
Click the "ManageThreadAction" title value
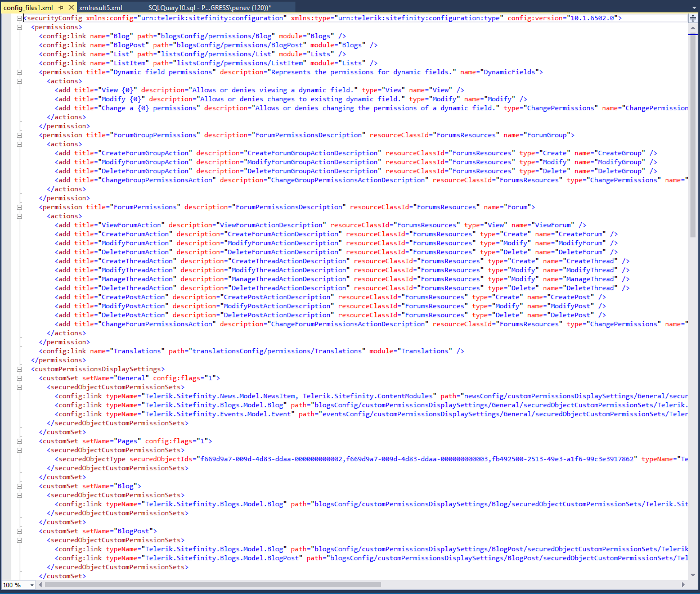coord(137,279)
